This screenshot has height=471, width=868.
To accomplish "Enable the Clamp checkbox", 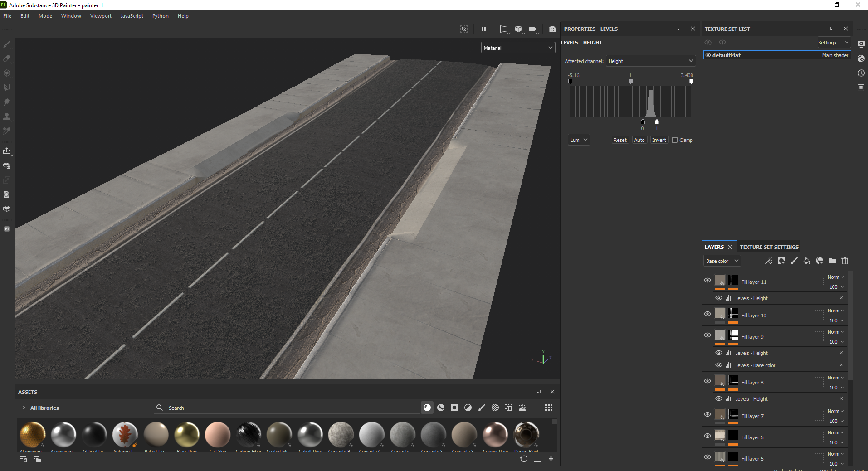I will [674, 140].
